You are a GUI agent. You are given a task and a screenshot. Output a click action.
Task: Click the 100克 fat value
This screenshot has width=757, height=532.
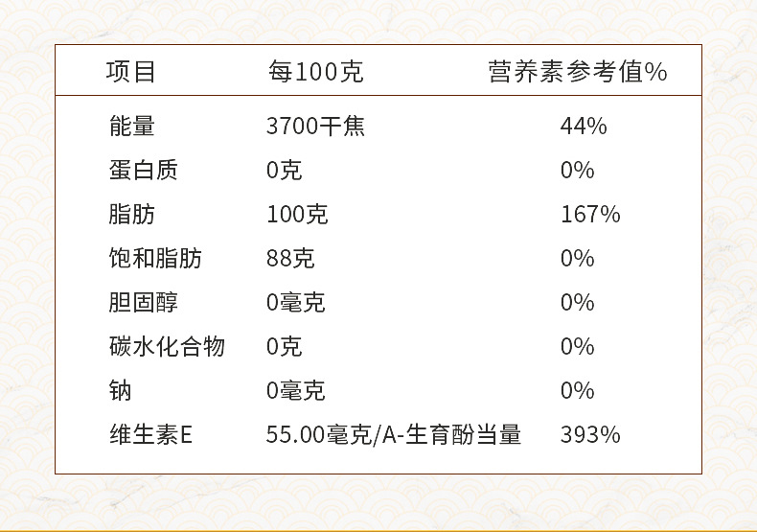coord(297,215)
